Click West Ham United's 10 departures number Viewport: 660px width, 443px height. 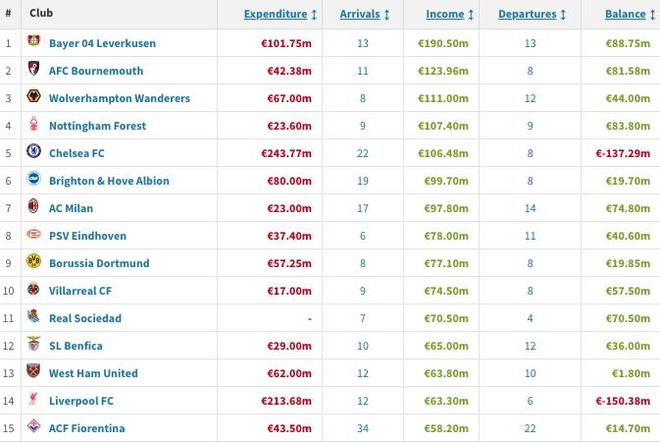click(531, 373)
